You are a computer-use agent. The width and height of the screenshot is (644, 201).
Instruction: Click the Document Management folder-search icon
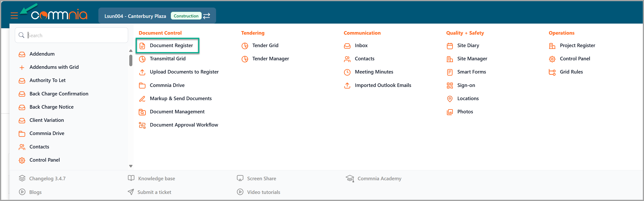142,112
